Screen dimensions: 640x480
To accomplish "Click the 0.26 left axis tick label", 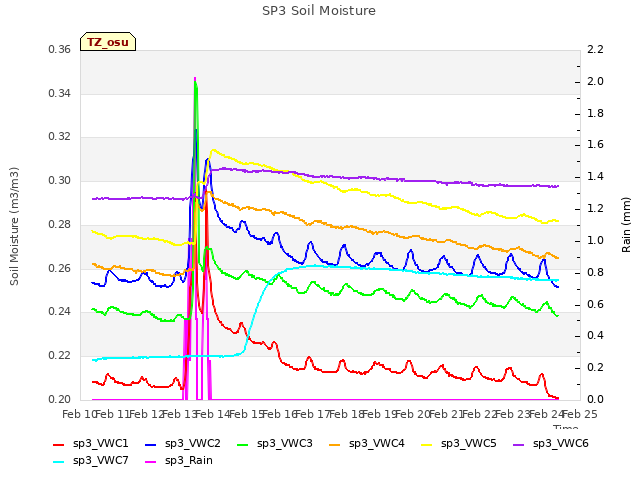I will click(x=60, y=268).
